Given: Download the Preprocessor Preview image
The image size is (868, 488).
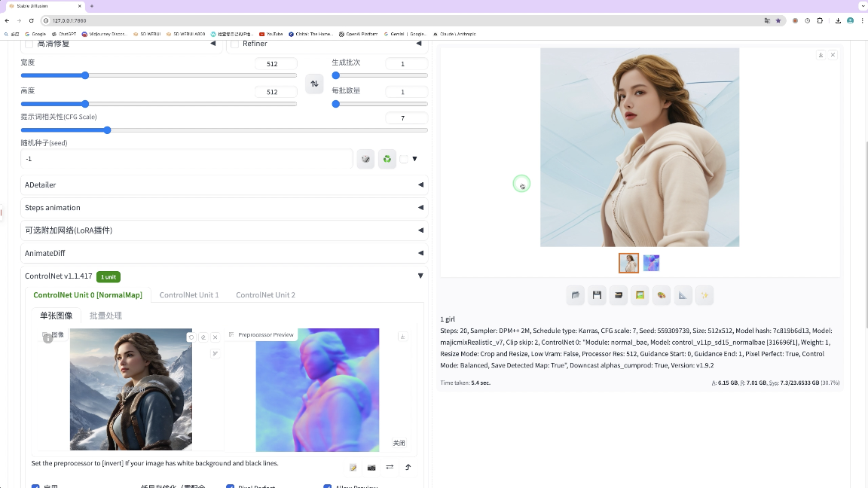Looking at the screenshot, I should (402, 337).
